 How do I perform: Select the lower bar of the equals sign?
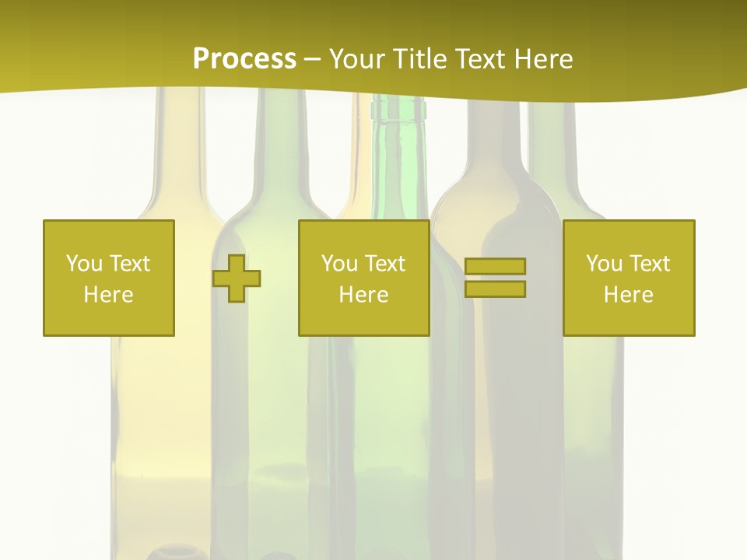pos(495,289)
